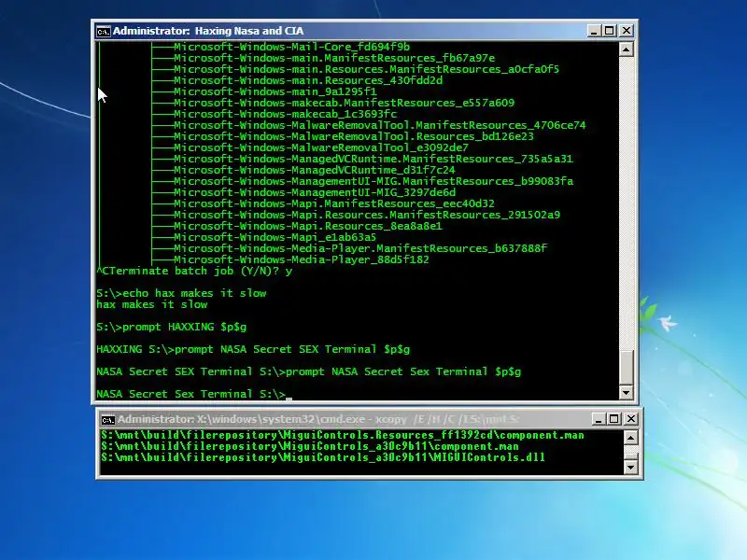Image resolution: width=747 pixels, height=560 pixels.
Task: Click scroll down arrow in xcopy window
Action: (x=631, y=468)
